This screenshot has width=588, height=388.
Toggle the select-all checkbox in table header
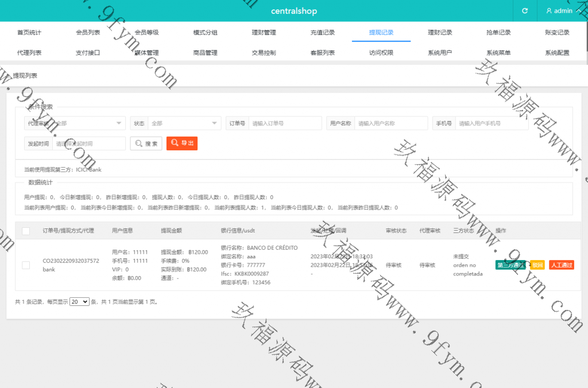tap(26, 231)
